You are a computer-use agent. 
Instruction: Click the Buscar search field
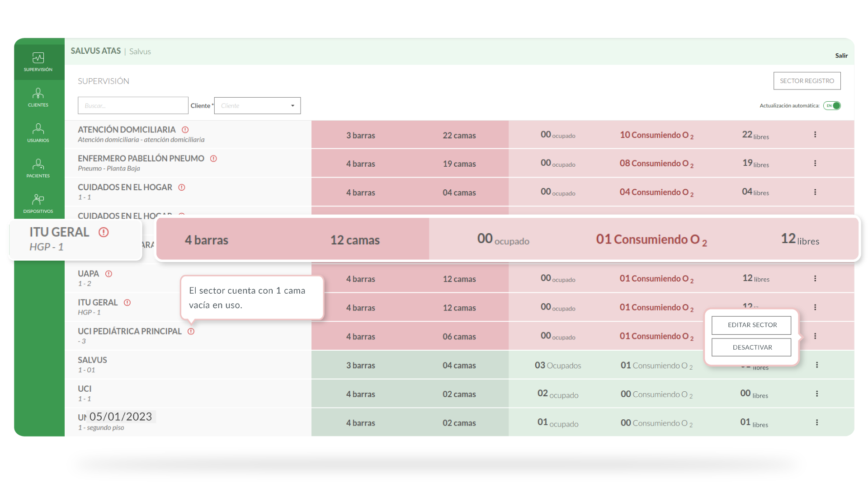point(133,106)
